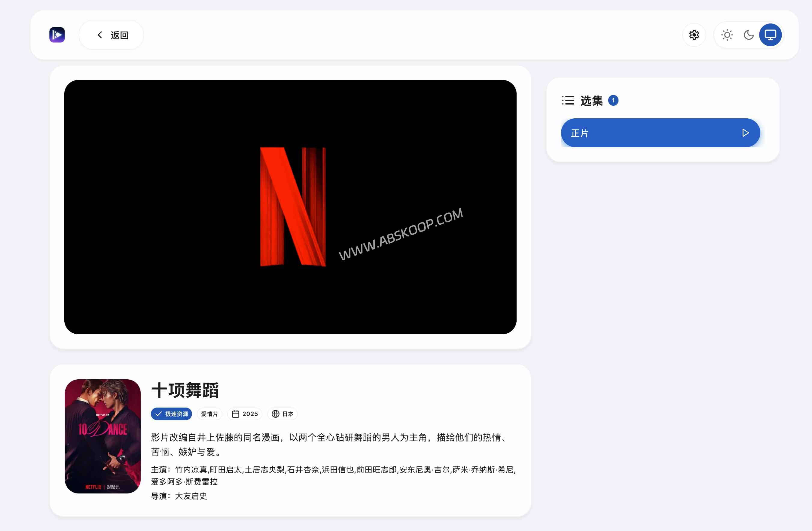This screenshot has width=812, height=531.
Task: Enable dark mode via moon icon
Action: (x=749, y=35)
